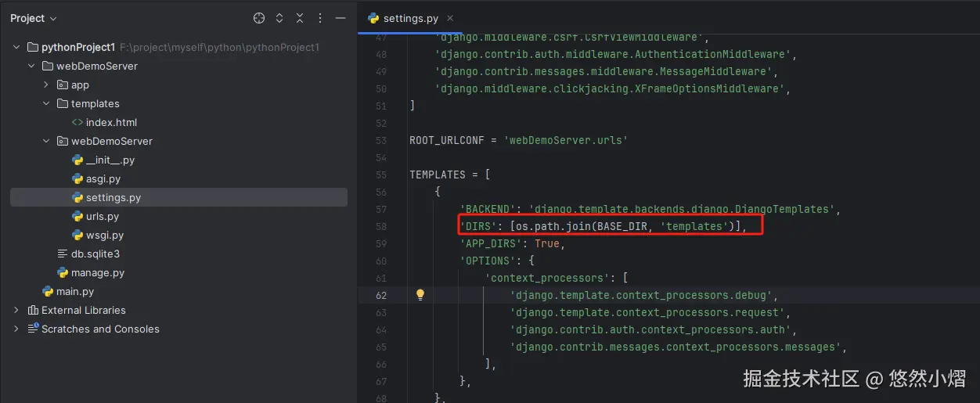Click the Python icon beside wsgi.py
The width and height of the screenshot is (980, 403).
(77, 235)
